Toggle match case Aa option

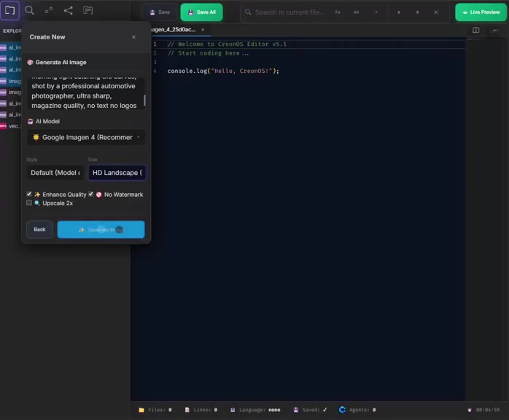point(338,12)
